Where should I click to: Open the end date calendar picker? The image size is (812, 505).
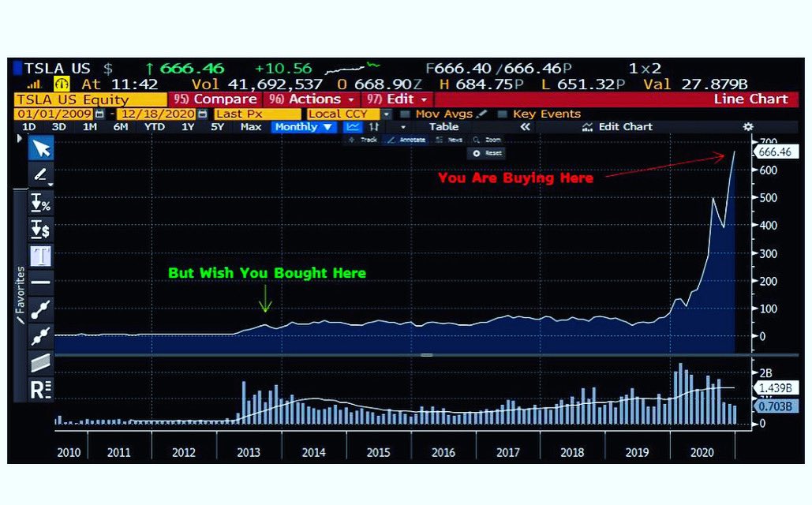203,114
